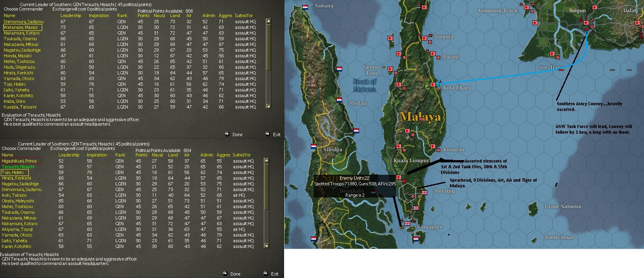Click the Groot Natoena island label on the map
Screen dimensions: 644x278
click(562, 206)
